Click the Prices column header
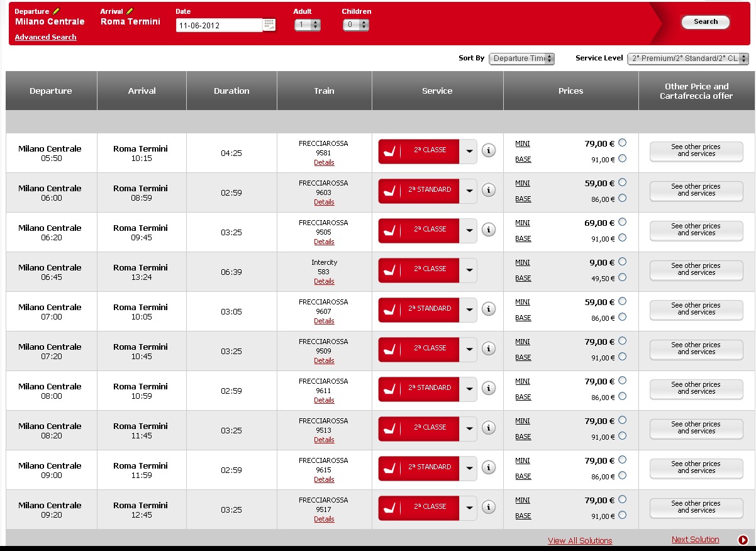Viewport: 756px width, 551px height. (x=570, y=91)
